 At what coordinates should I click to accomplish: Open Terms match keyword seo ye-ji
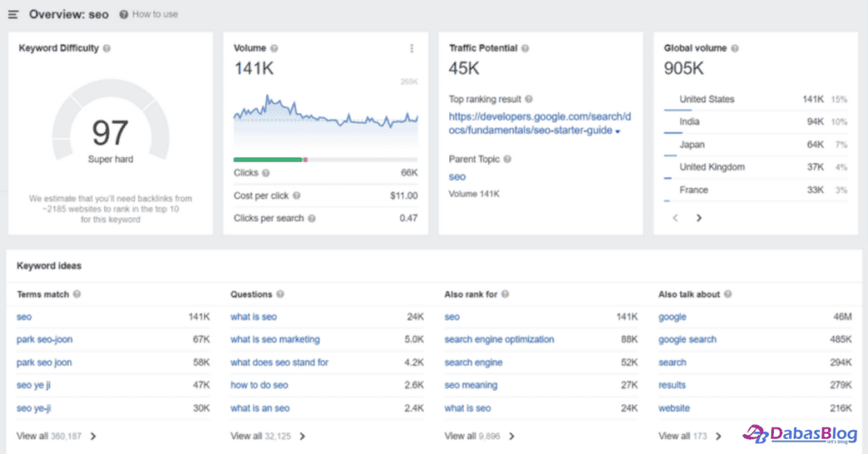point(34,408)
